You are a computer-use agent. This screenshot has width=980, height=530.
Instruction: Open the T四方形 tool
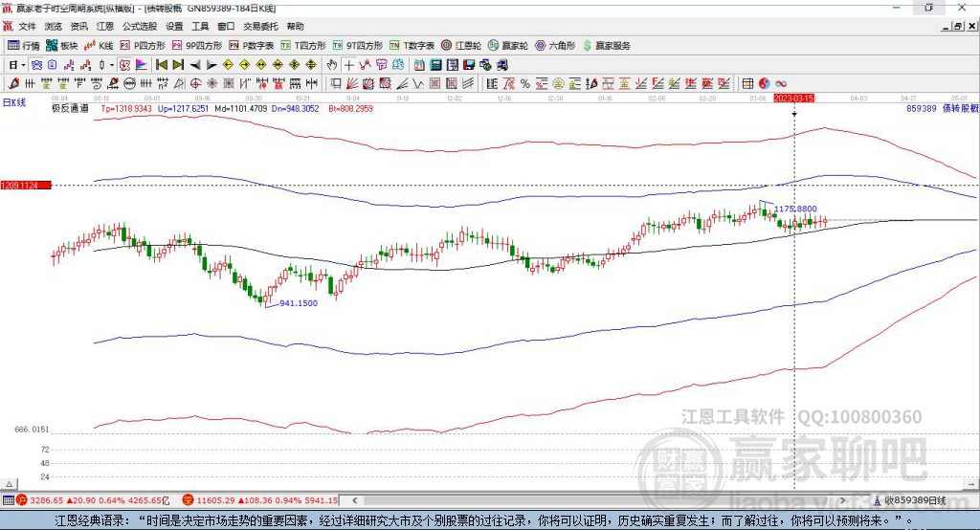[x=303, y=46]
